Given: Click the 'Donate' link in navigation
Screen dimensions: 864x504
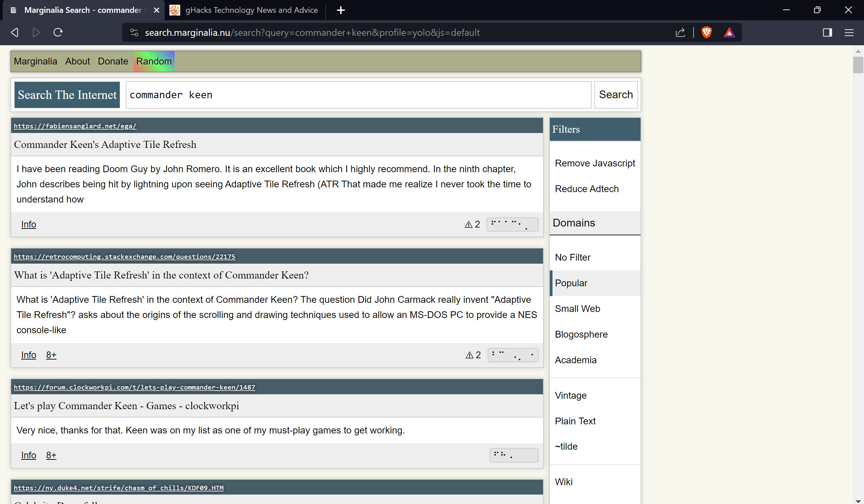Looking at the screenshot, I should point(113,61).
